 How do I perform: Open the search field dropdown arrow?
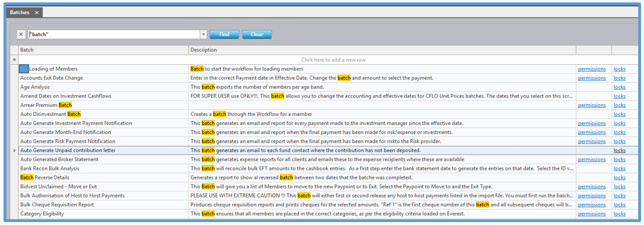coord(203,35)
